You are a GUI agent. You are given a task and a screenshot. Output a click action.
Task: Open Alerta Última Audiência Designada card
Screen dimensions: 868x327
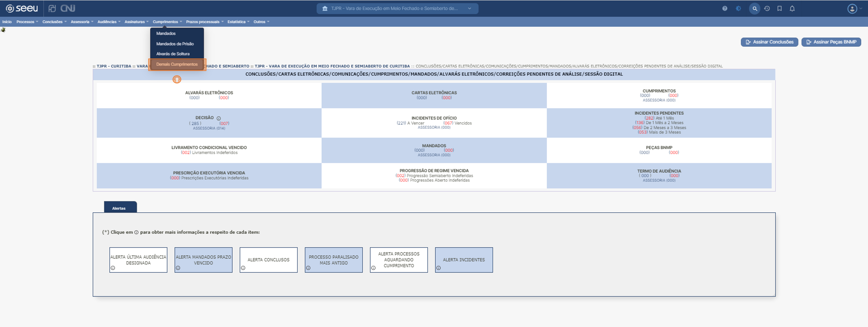point(138,260)
